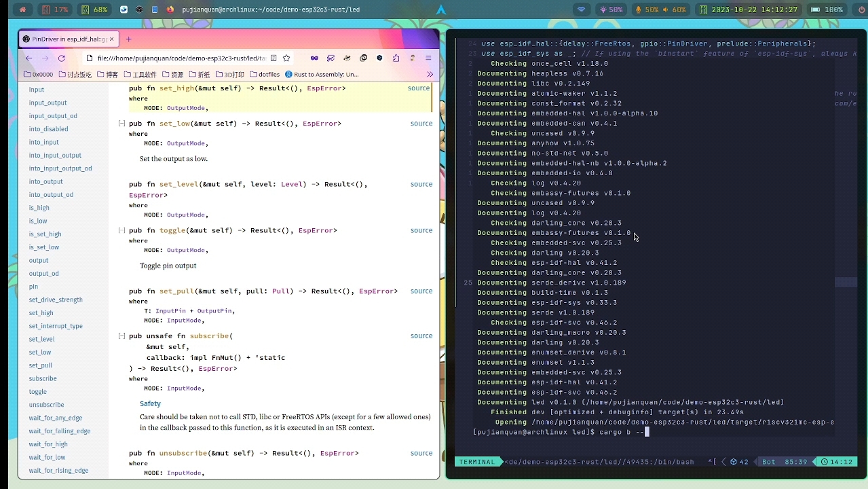Click the 'Documenting esp-idf-sys v0.33.3' terminal line
The image size is (868, 489).
click(547, 303)
